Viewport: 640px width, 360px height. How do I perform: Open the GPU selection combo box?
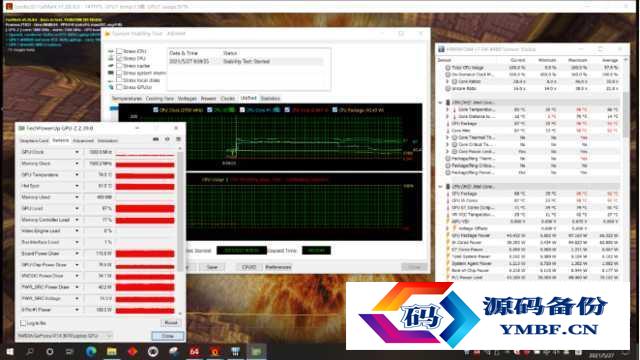(64, 336)
